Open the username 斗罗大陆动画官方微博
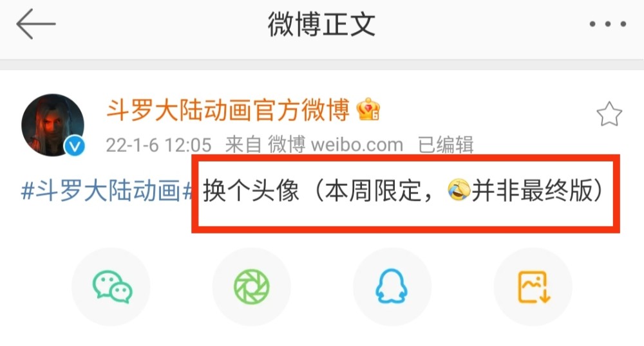Viewport: 644px width, 346px height. pos(228,110)
